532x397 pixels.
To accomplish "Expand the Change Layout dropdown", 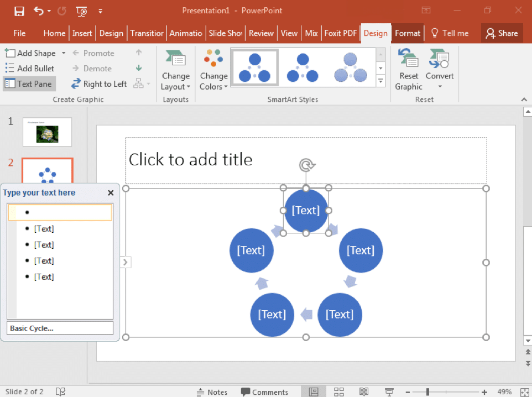I will (x=175, y=81).
